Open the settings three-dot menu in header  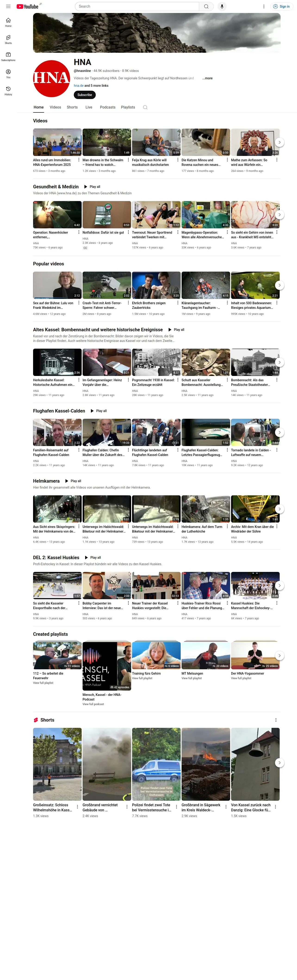coord(264,6)
